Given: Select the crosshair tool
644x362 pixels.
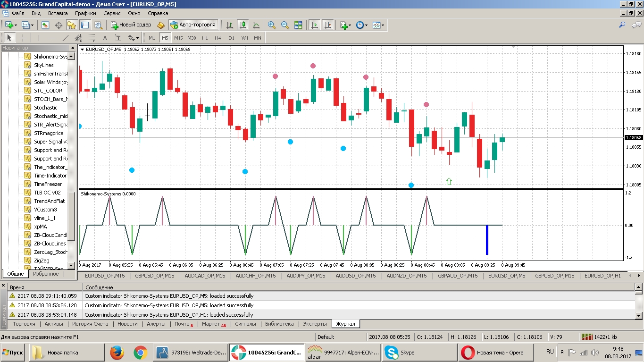Looking at the screenshot, I should pos(23,38).
